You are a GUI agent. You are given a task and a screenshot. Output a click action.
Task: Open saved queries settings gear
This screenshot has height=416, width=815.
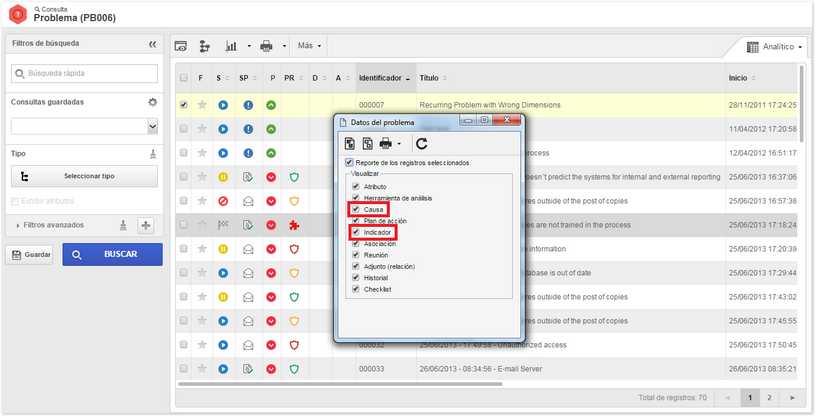point(152,102)
